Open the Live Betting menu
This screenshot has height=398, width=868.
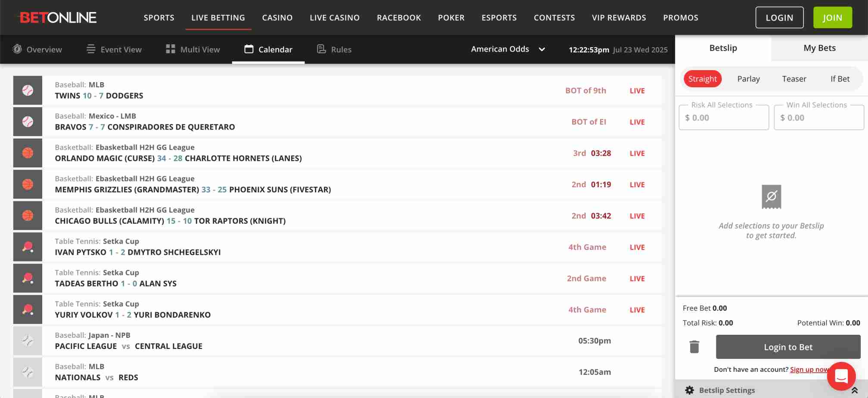[218, 18]
